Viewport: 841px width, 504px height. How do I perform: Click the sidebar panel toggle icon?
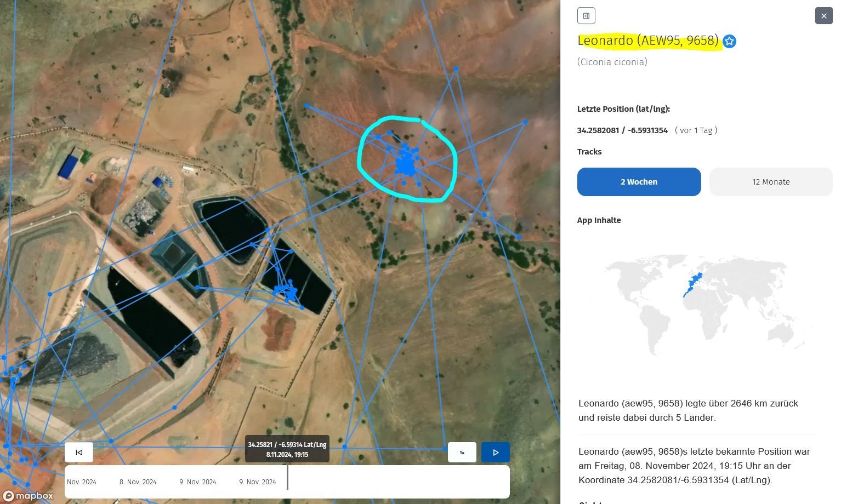586,16
